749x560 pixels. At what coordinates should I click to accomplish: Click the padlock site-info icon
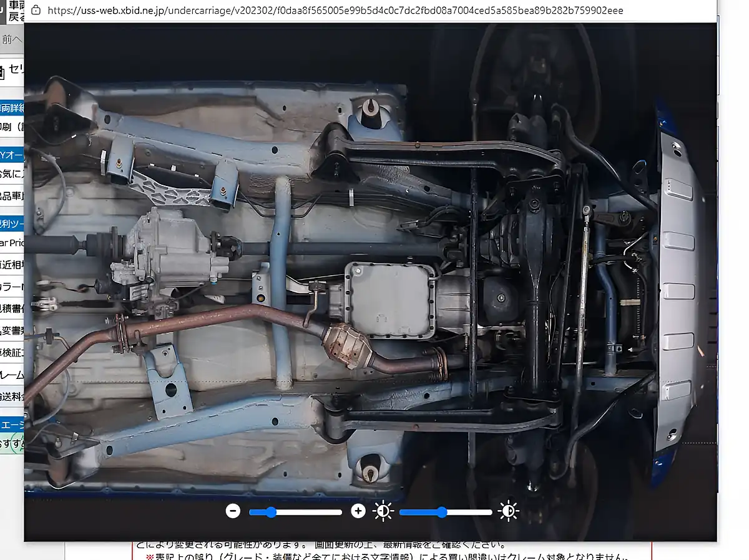click(36, 10)
